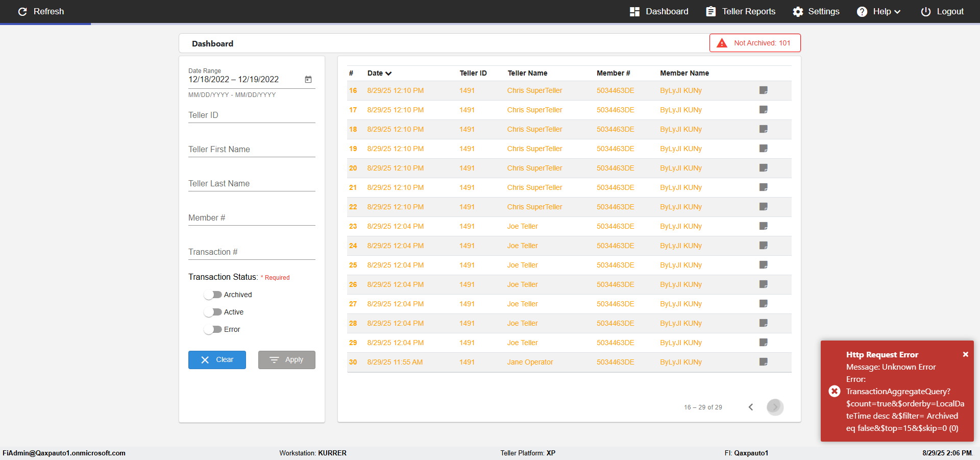Click member number 5034463DE in row 20
Viewport: 980px width, 460px height.
click(x=616, y=168)
